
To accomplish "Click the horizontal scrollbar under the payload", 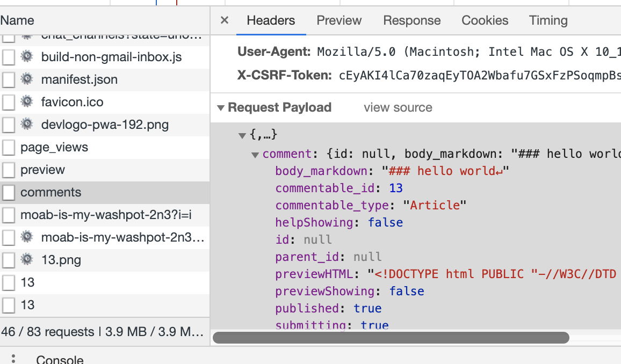I will coord(391,338).
